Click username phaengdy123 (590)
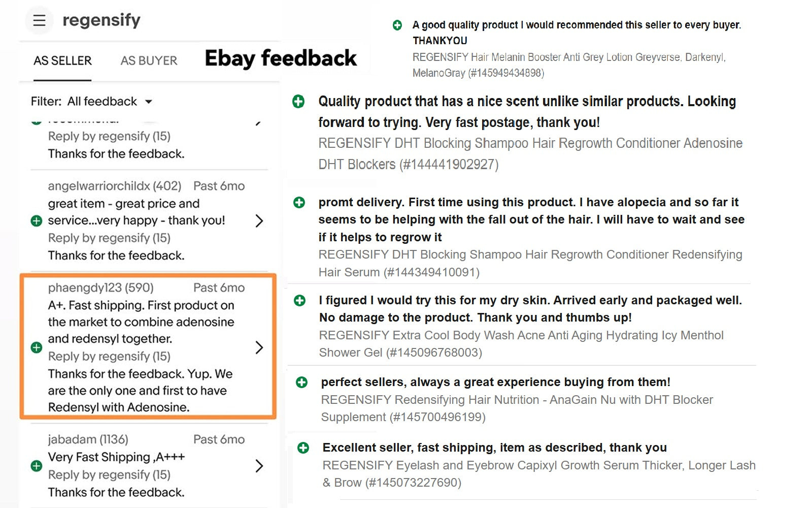 click(x=100, y=288)
